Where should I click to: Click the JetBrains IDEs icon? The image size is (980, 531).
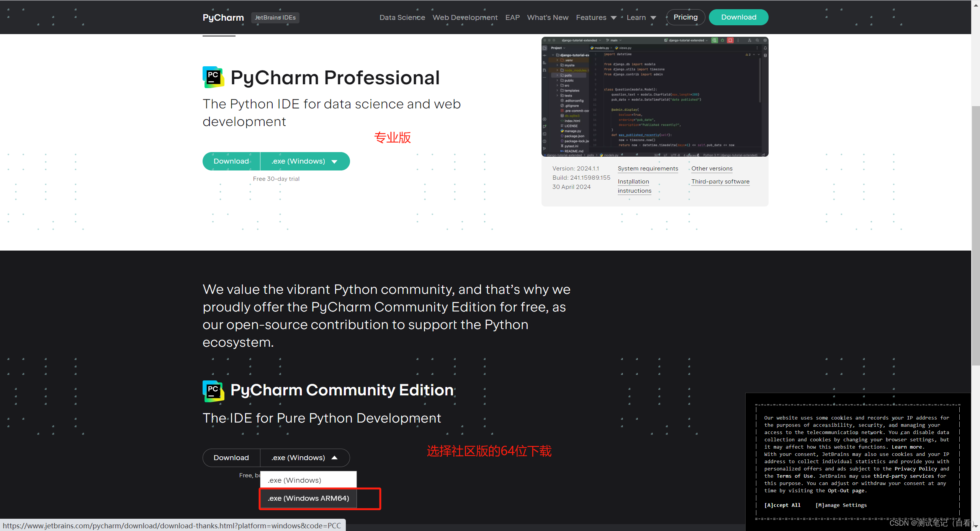[275, 16]
